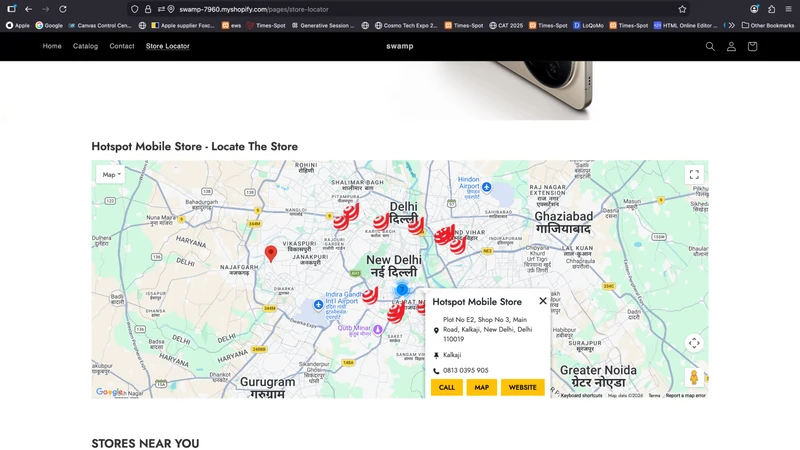Viewport: 800px width, 450px height.
Task: Bookmark this page with the star icon
Action: 682,9
